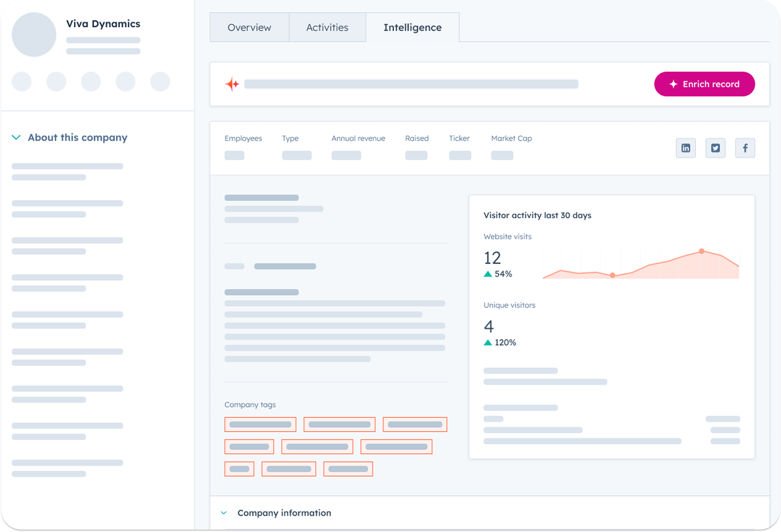Switch to the Overview tab
The height and width of the screenshot is (532, 781).
[249, 27]
